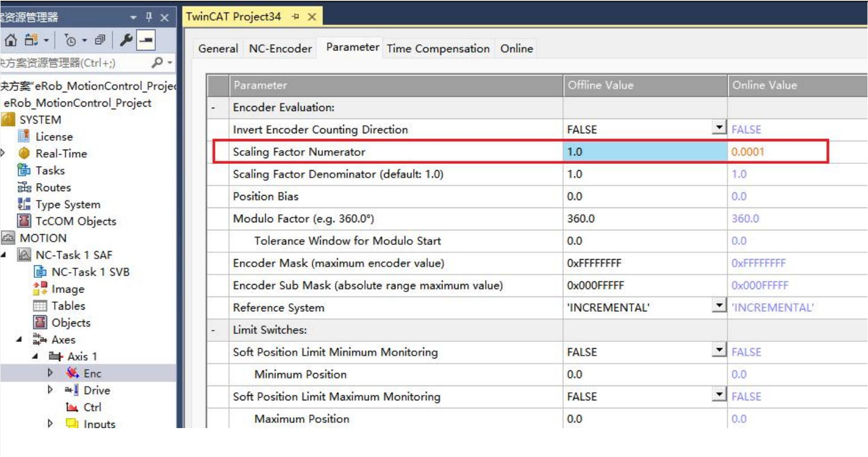Click the switch views icon with orange arrows

click(31, 40)
